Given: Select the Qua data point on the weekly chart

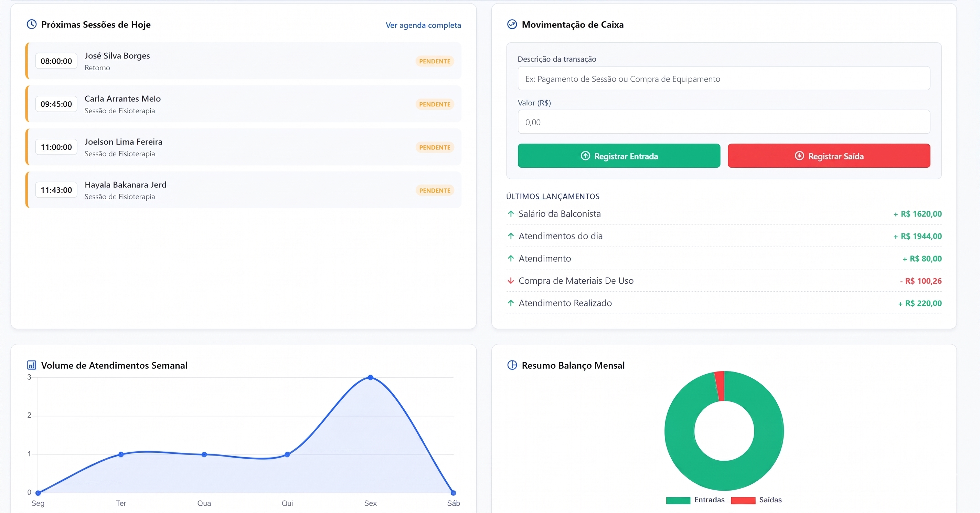Looking at the screenshot, I should coord(204,454).
